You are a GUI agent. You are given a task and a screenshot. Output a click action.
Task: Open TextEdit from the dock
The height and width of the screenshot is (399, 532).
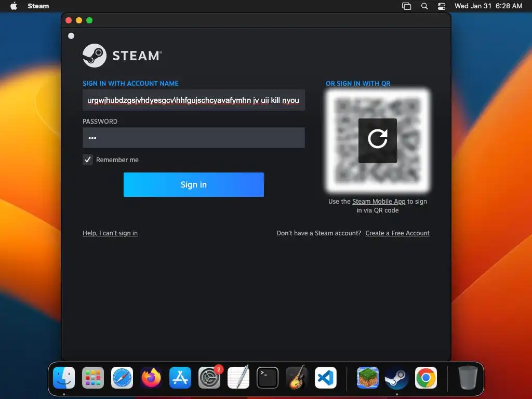click(238, 378)
